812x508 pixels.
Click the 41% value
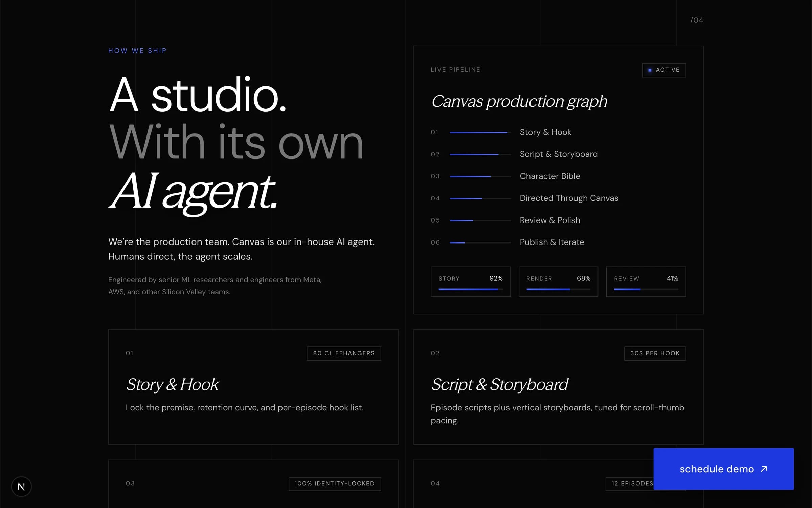673,278
